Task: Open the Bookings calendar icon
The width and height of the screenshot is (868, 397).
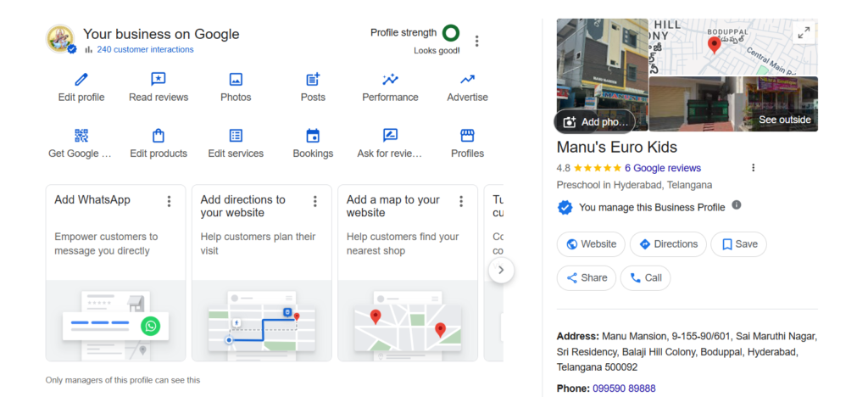Action: (313, 136)
